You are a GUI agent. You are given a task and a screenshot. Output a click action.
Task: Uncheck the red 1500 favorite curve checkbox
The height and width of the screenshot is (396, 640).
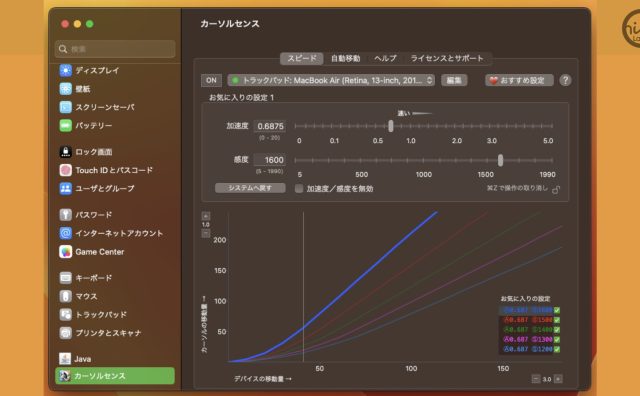(x=557, y=320)
